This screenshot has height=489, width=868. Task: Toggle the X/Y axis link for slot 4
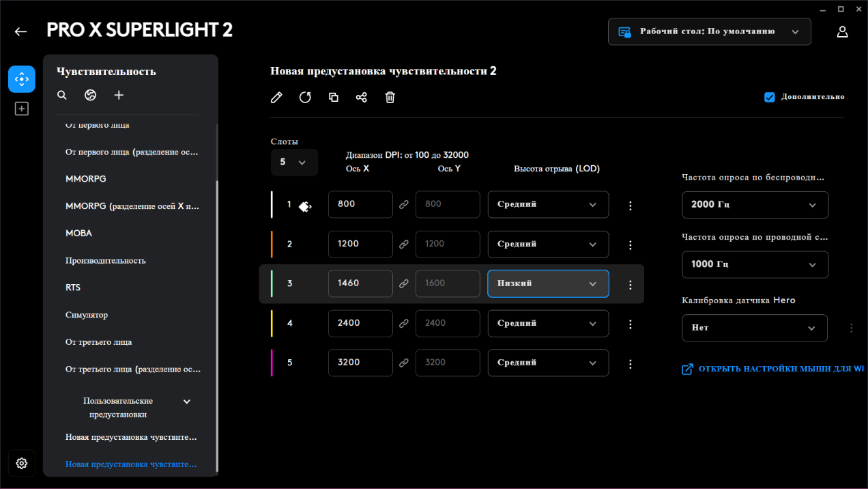click(x=404, y=324)
